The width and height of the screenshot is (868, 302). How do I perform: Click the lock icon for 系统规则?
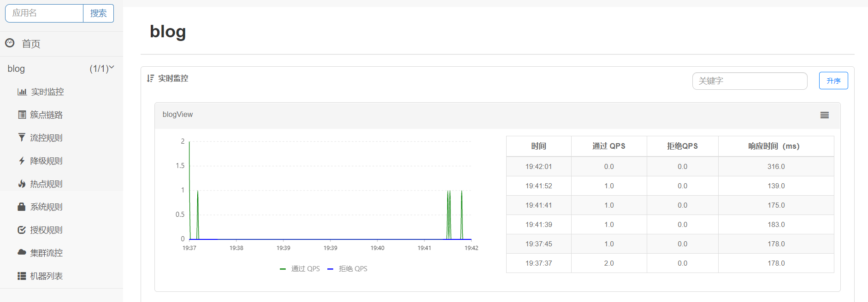click(22, 207)
